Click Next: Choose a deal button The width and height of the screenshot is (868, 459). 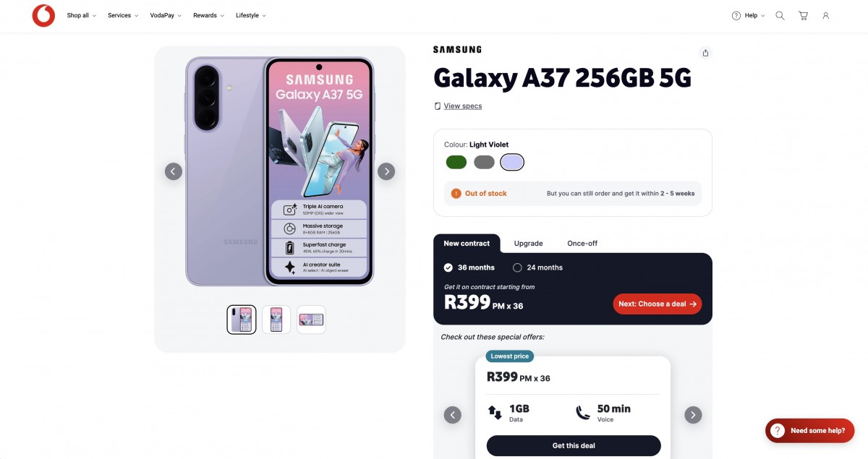point(657,304)
